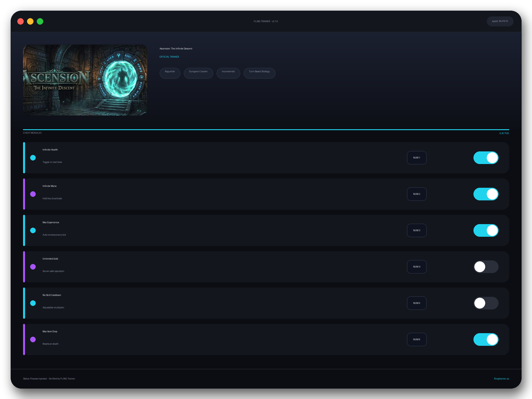Screen dimensions: 532x399
Task: Click the cyan dot beside Max Experience
Action: [33, 230]
